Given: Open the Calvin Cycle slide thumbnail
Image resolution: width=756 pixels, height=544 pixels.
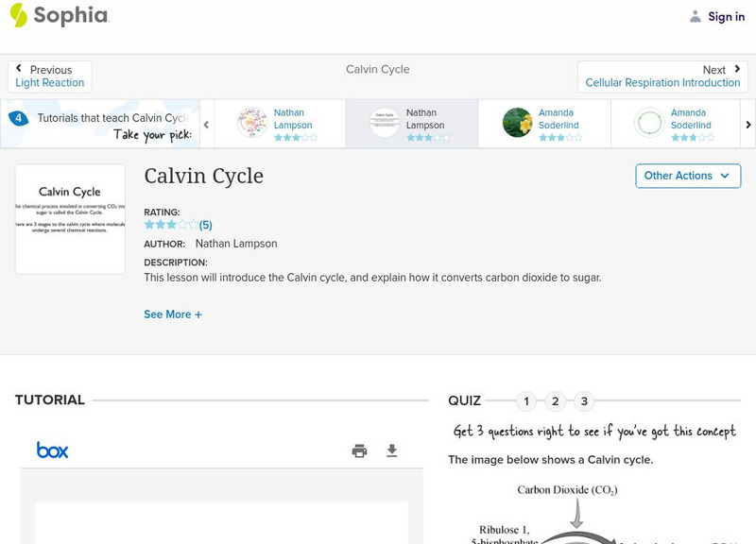Looking at the screenshot, I should [x=70, y=218].
